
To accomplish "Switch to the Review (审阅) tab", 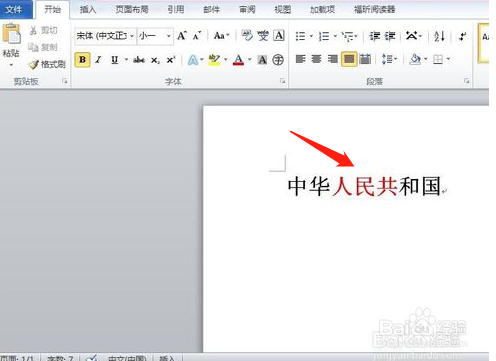I will pos(247,9).
